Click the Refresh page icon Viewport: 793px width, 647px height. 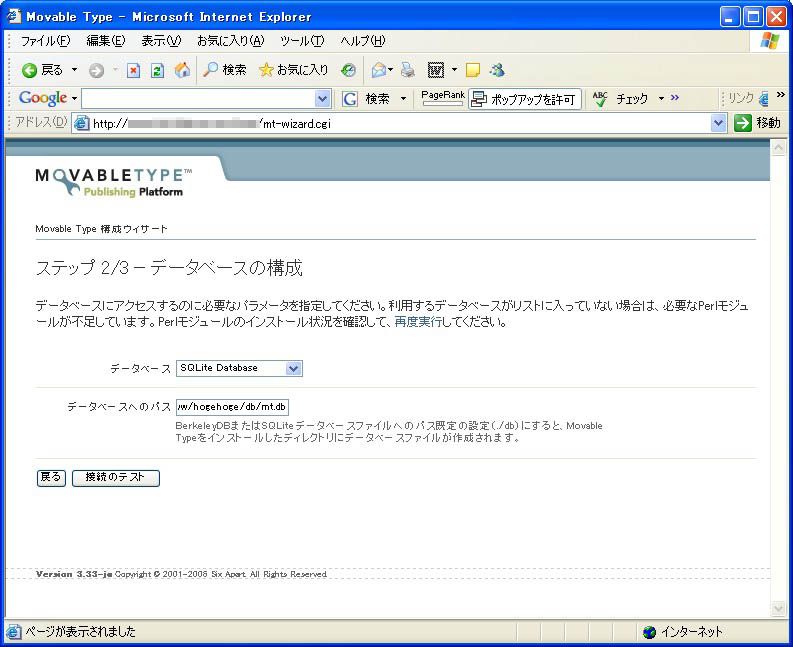[x=157, y=70]
